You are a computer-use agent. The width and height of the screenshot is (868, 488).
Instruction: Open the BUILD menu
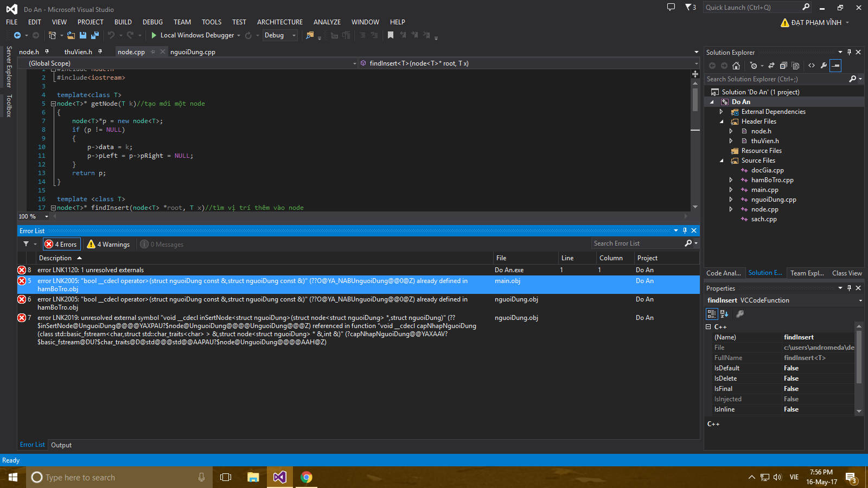pos(123,22)
